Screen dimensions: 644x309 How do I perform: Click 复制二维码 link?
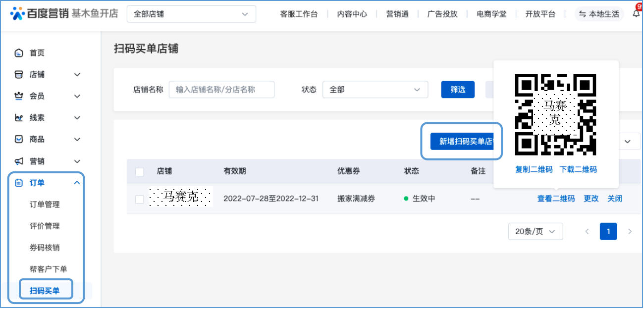point(534,169)
